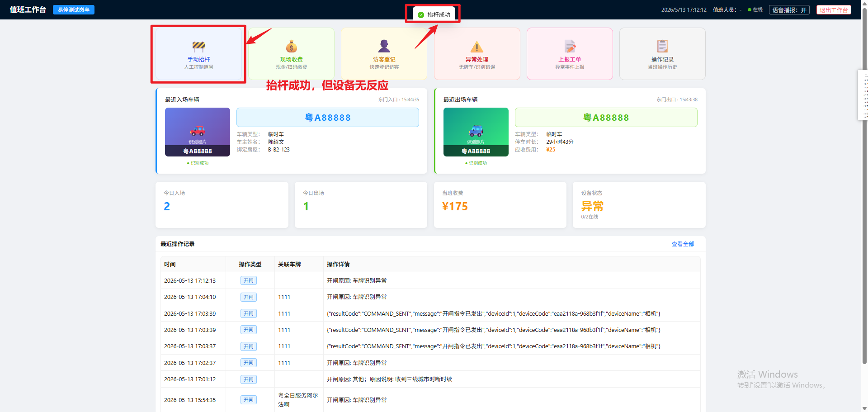Open the 现场收费 payment card
The image size is (868, 412).
pos(292,54)
